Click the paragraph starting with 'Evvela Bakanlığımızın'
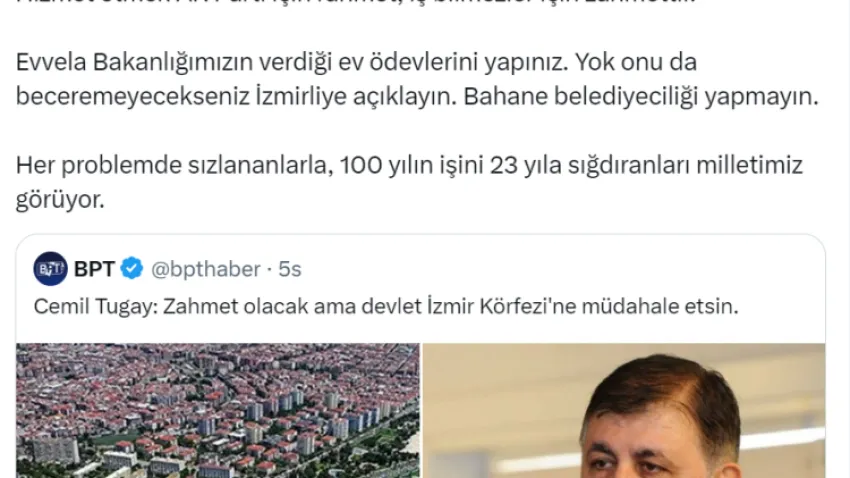The width and height of the screenshot is (850, 478). click(417, 79)
